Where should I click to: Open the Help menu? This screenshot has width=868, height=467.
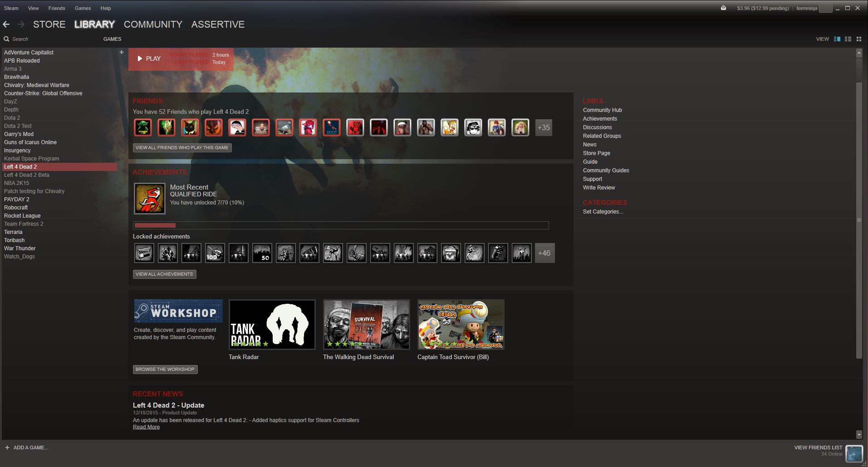106,8
